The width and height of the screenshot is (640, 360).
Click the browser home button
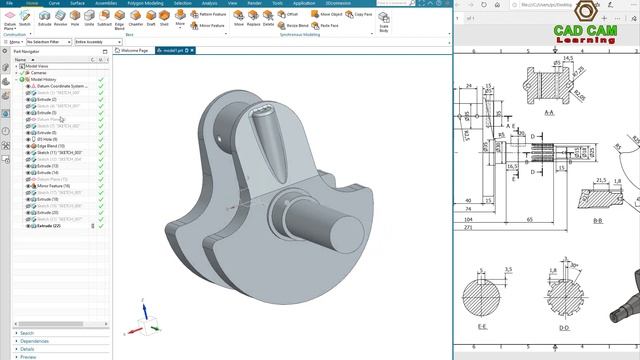click(497, 5)
